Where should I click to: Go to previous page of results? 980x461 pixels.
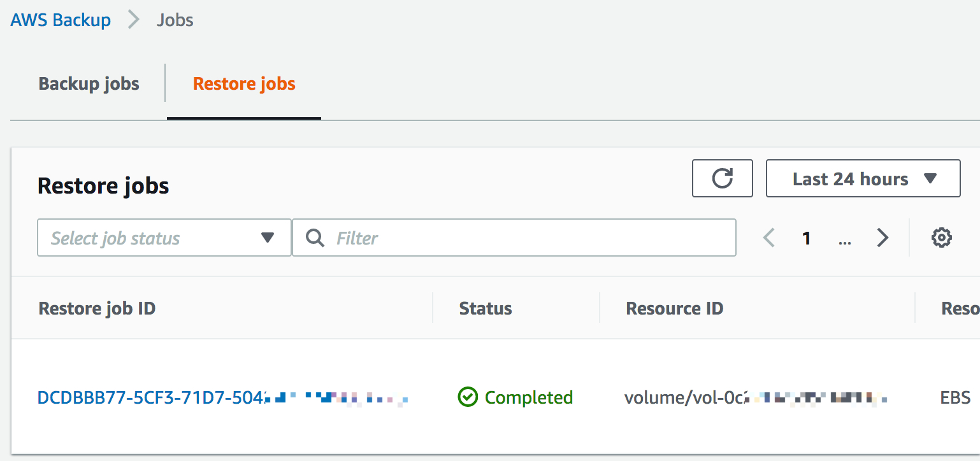tap(769, 238)
